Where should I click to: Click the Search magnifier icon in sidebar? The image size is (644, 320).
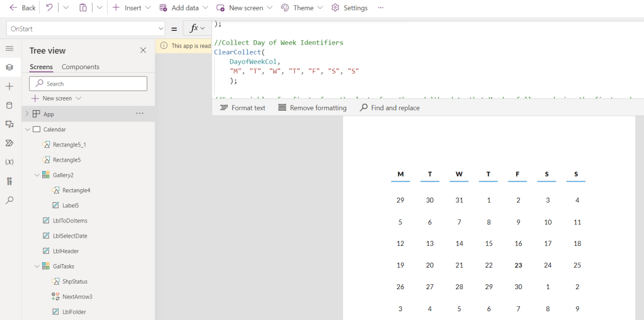(x=9, y=200)
